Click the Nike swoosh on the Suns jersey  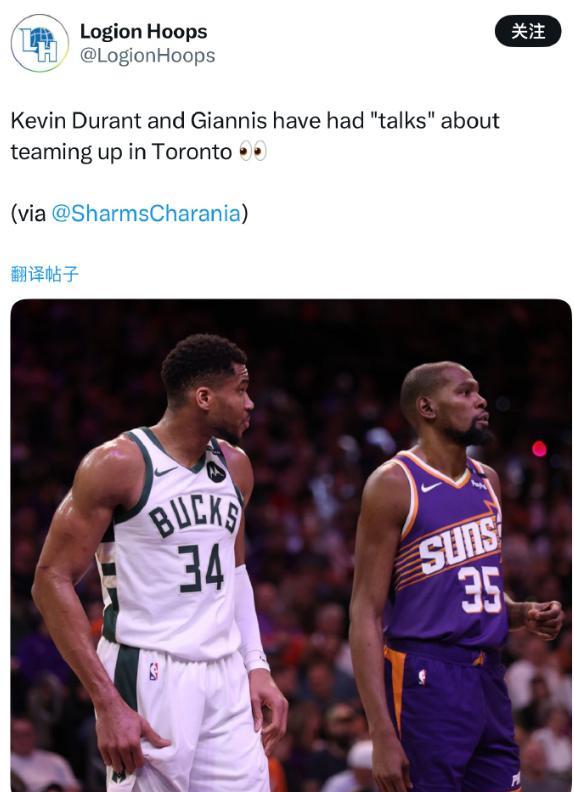coord(430,487)
